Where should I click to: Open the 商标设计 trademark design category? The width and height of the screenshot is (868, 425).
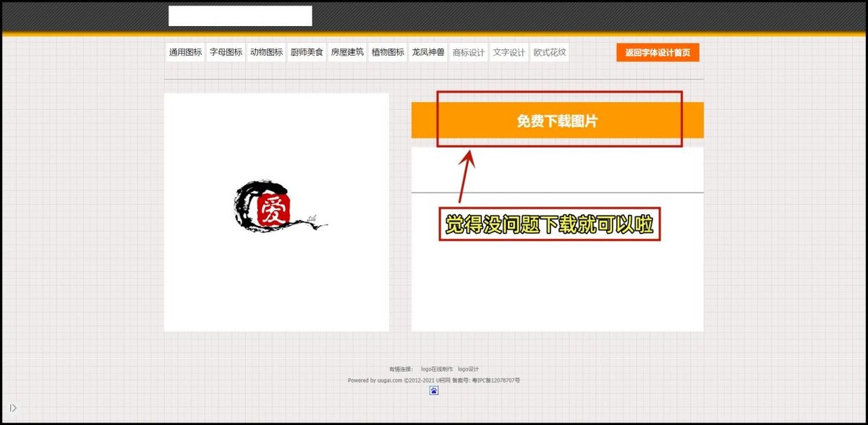coord(468,51)
